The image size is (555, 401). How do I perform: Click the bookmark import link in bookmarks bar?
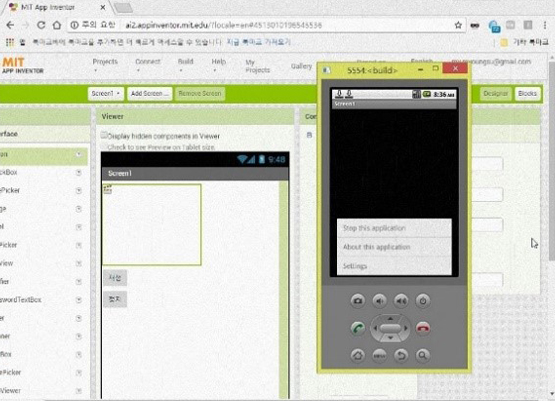[259, 42]
